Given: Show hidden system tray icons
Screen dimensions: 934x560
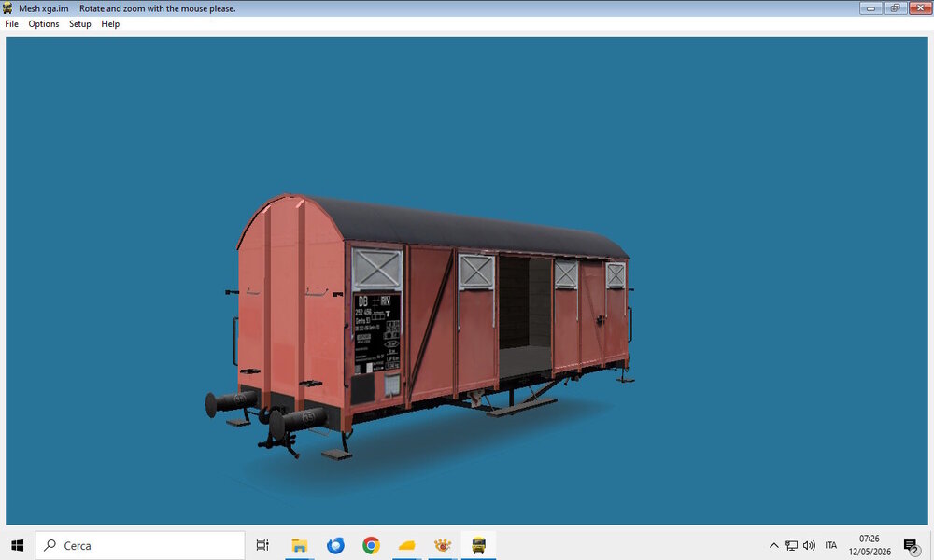Looking at the screenshot, I should pos(773,545).
